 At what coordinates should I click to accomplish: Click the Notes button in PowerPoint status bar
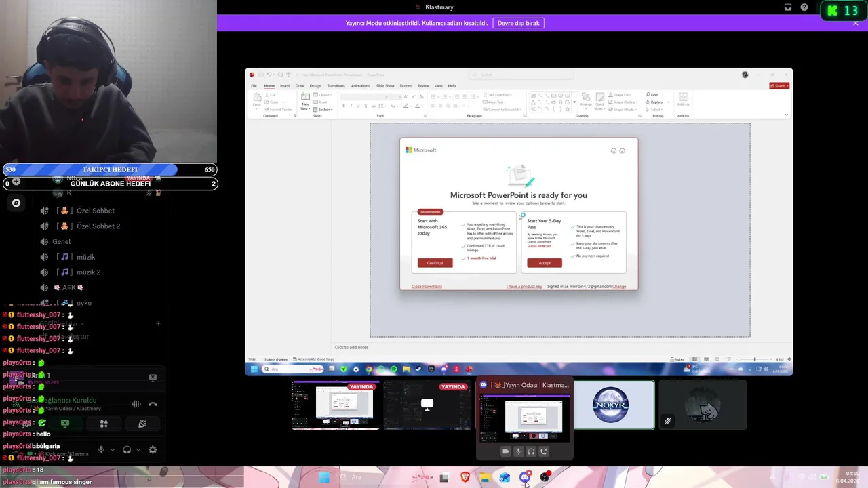(x=676, y=359)
